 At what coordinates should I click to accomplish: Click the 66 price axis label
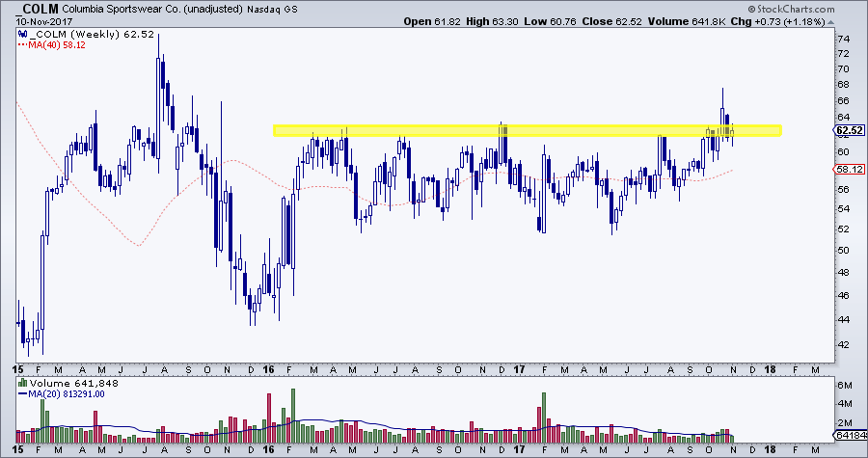click(x=844, y=100)
